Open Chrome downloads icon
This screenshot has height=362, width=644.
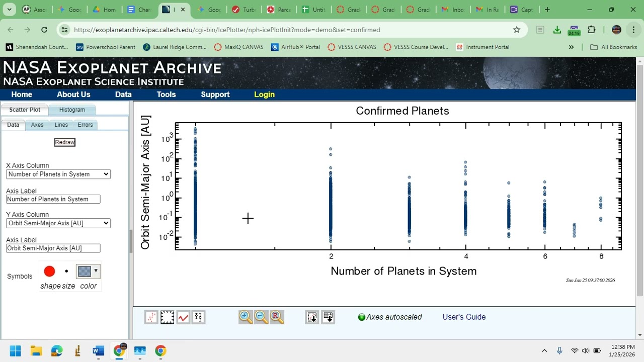coord(557,30)
